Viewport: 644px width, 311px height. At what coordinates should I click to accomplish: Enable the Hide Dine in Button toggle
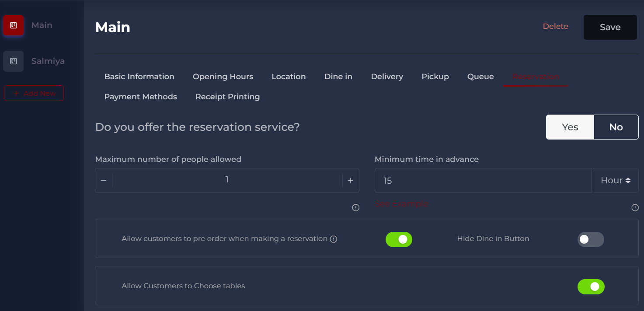[x=591, y=239]
